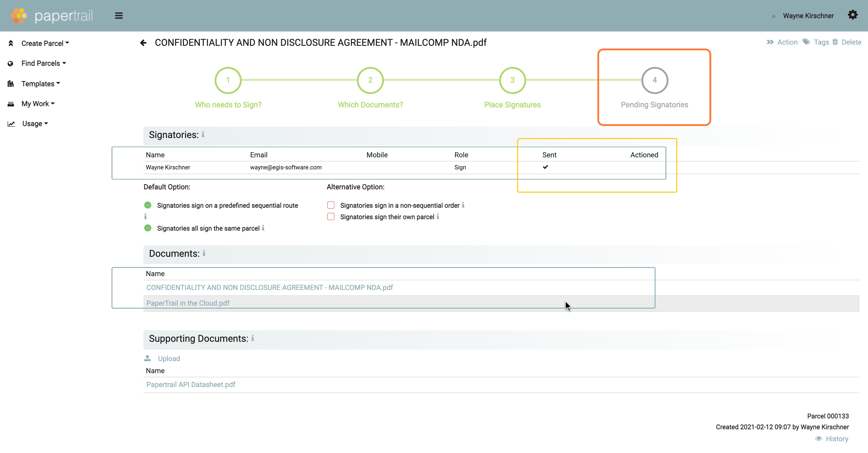
Task: Click the Sent column header
Action: click(549, 155)
